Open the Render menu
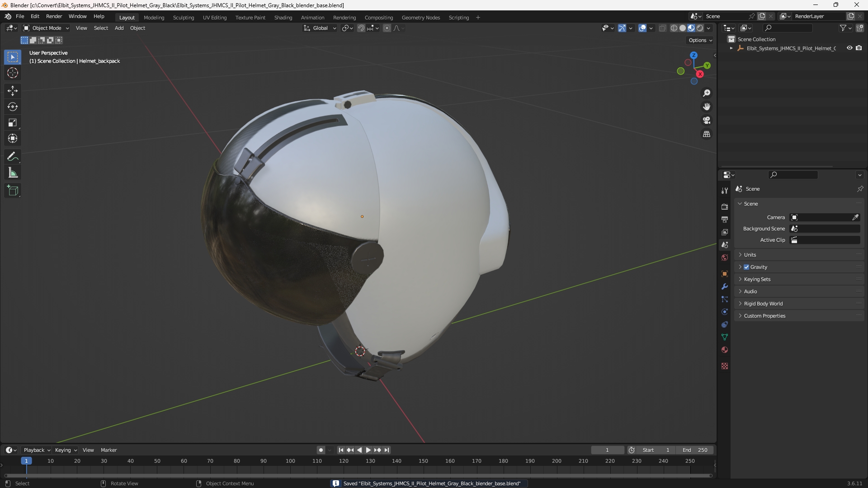This screenshot has height=488, width=868. point(54,16)
